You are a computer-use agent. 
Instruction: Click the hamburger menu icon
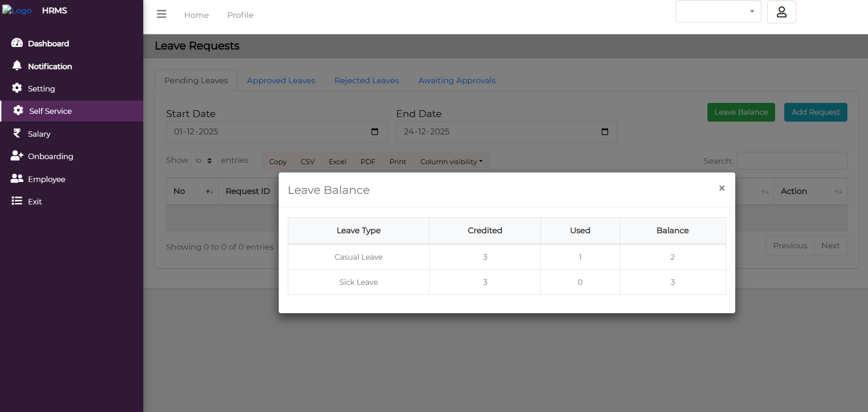coord(162,14)
